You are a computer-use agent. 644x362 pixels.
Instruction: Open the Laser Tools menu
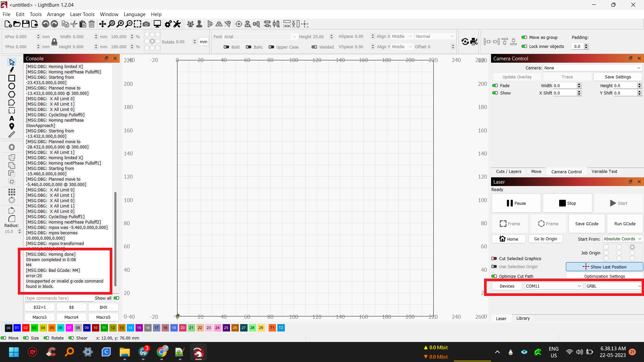coord(82,14)
